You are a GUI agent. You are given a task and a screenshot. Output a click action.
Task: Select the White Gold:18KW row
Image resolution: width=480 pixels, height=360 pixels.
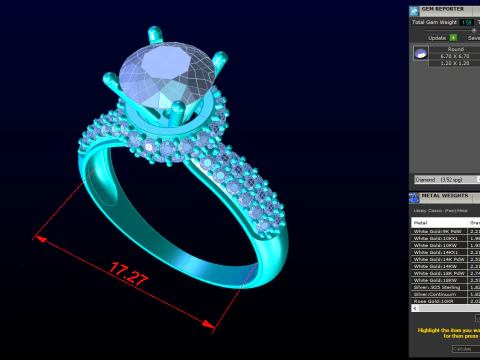[x=446, y=280]
